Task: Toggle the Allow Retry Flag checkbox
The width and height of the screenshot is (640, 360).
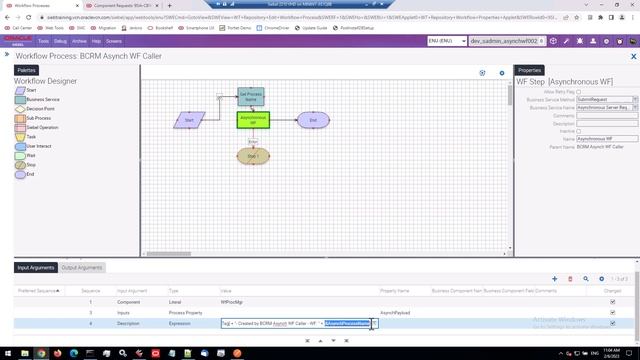Action: click(578, 92)
